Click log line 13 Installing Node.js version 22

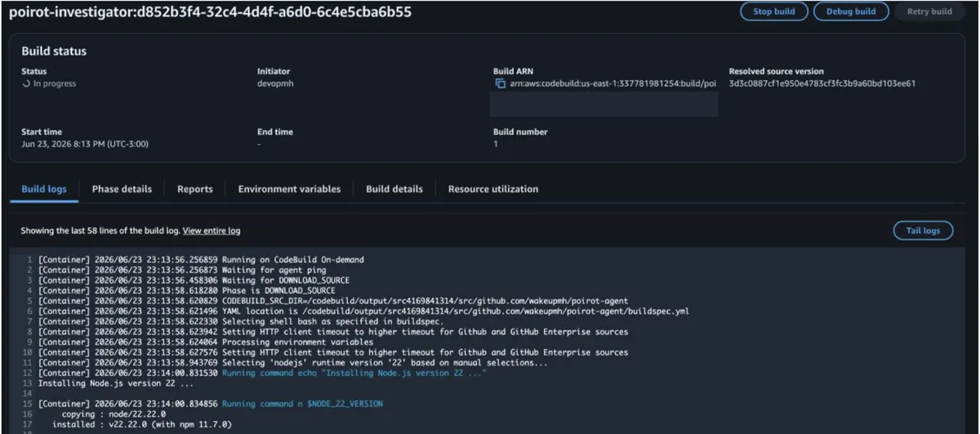(x=115, y=383)
